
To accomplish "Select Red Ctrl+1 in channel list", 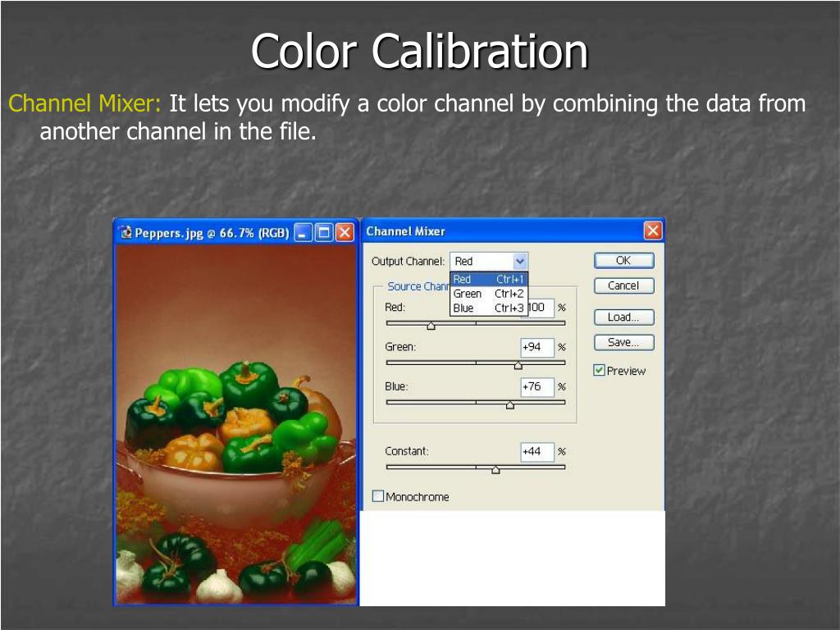I will (489, 279).
